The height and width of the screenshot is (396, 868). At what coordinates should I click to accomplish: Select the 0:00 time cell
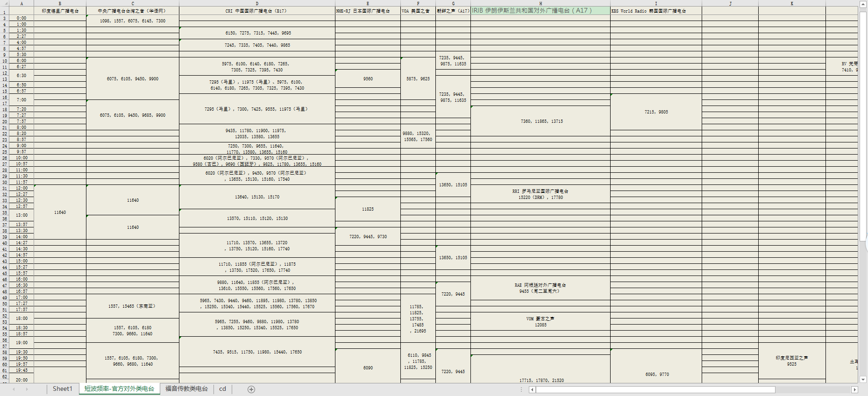pyautogui.click(x=21, y=18)
